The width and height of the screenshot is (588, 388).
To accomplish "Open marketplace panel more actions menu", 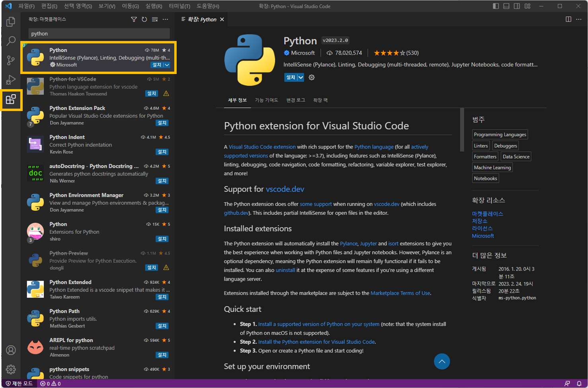I will pyautogui.click(x=165, y=19).
